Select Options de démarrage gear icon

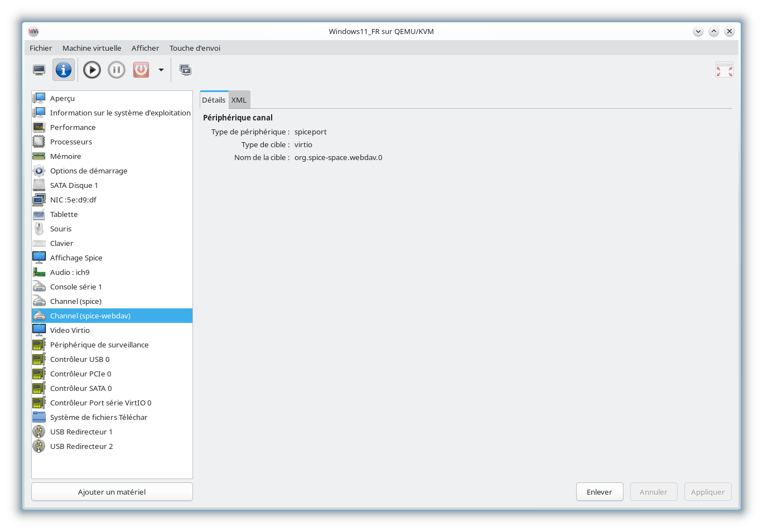point(39,171)
